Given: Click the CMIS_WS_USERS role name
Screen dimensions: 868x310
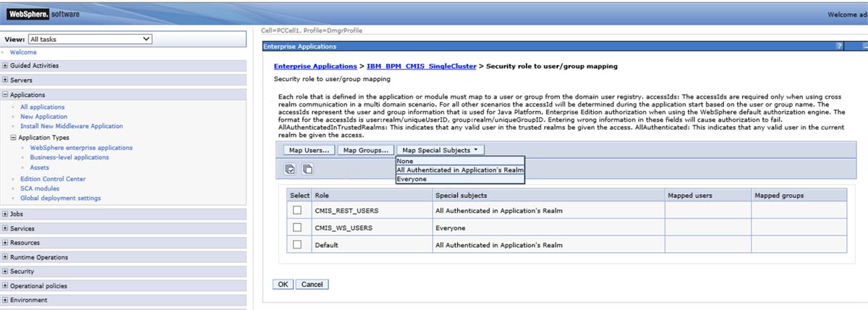Looking at the screenshot, I should [x=343, y=228].
